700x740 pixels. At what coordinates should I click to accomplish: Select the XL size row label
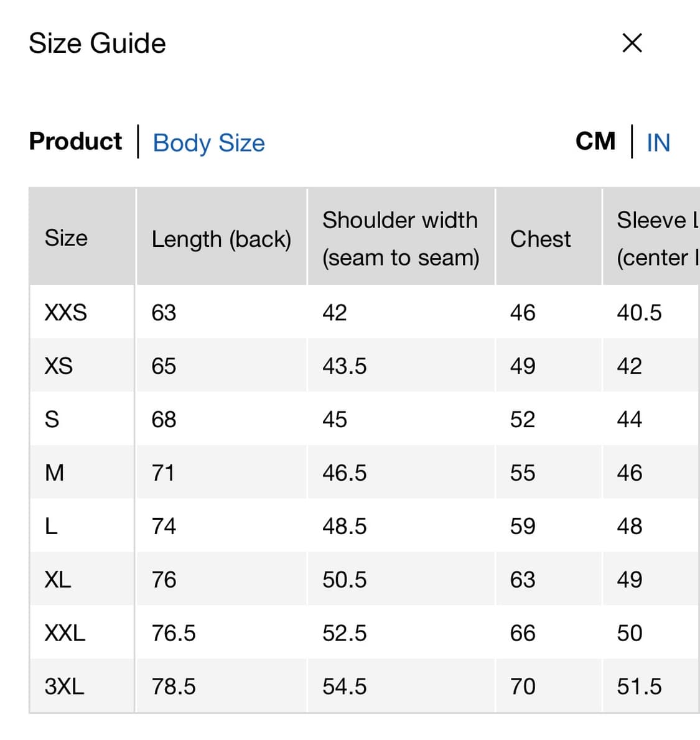point(58,580)
